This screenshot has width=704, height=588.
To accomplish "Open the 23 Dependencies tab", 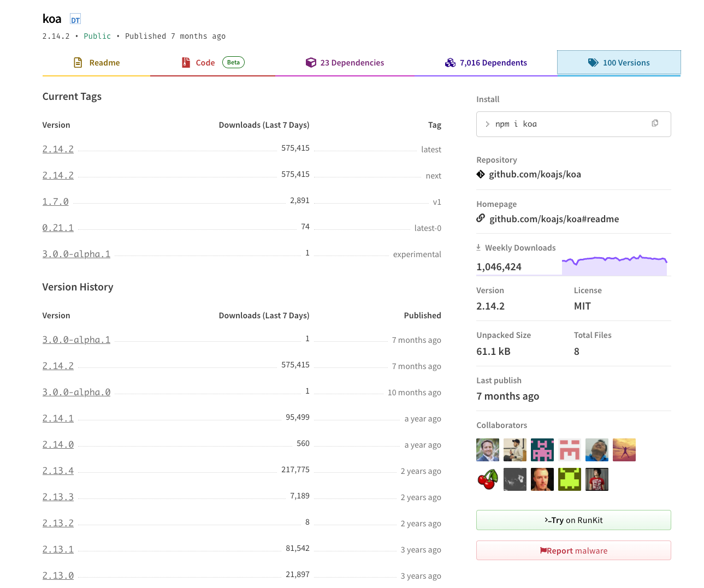I will (x=345, y=63).
